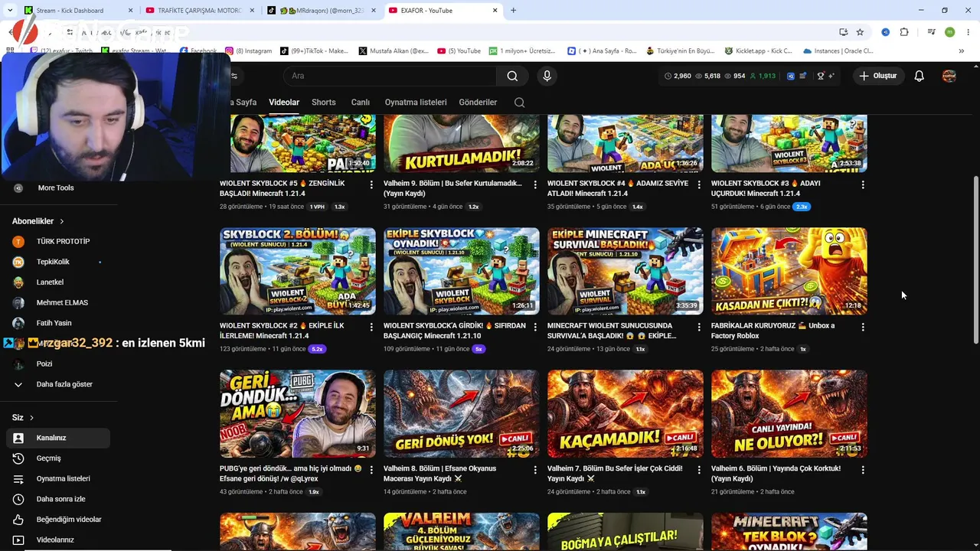Open the Poizi subscription channel
The width and height of the screenshot is (980, 551).
(44, 364)
